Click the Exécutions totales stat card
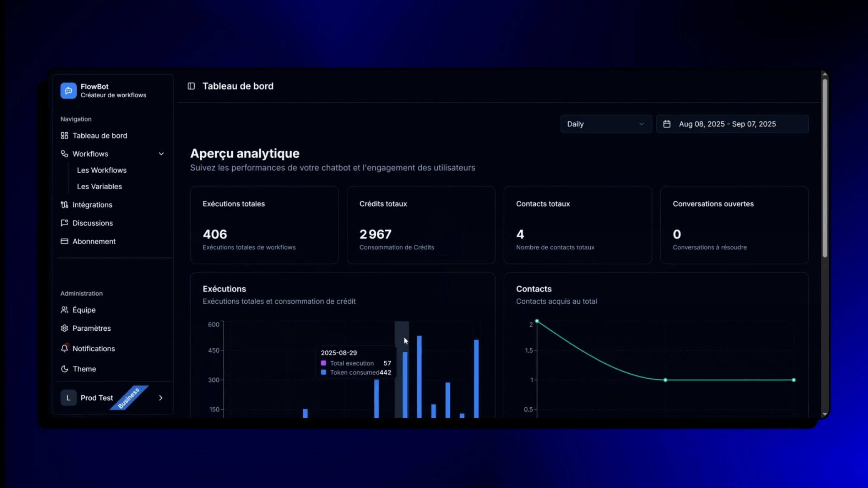Viewport: 868px width, 488px height. tap(264, 225)
